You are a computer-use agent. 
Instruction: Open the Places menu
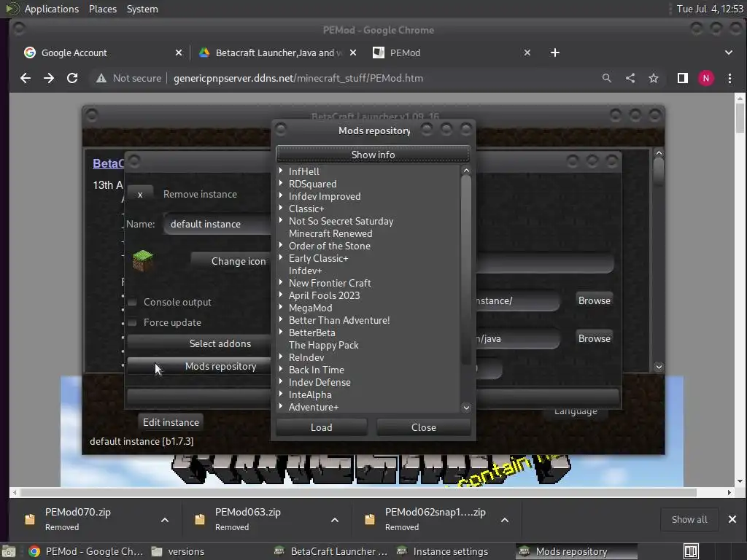103,9
